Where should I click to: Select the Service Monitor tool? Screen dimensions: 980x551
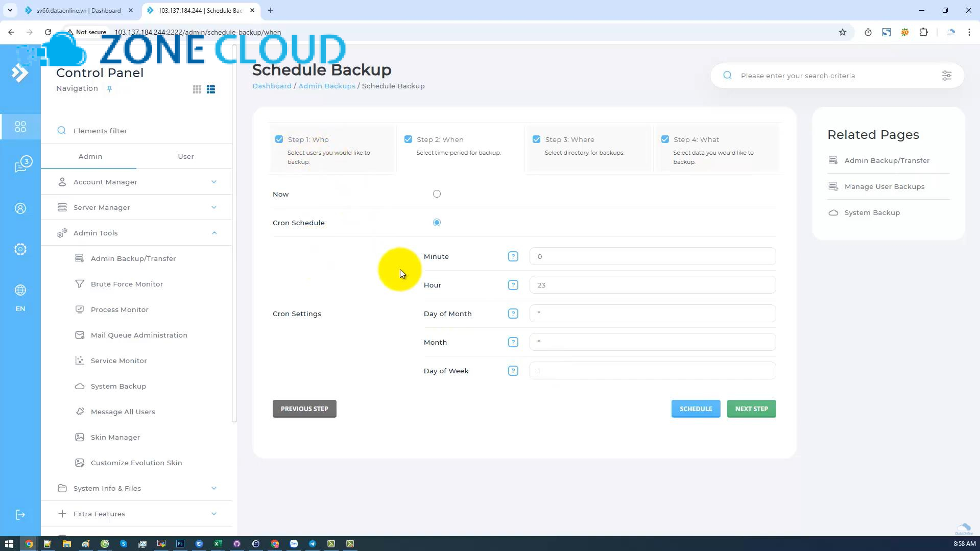click(x=80, y=361)
